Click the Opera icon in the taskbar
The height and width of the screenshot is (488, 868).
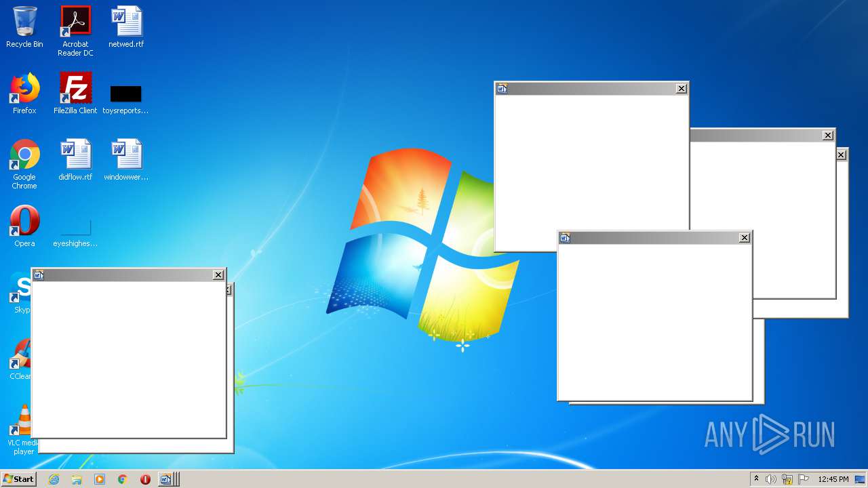click(x=145, y=479)
